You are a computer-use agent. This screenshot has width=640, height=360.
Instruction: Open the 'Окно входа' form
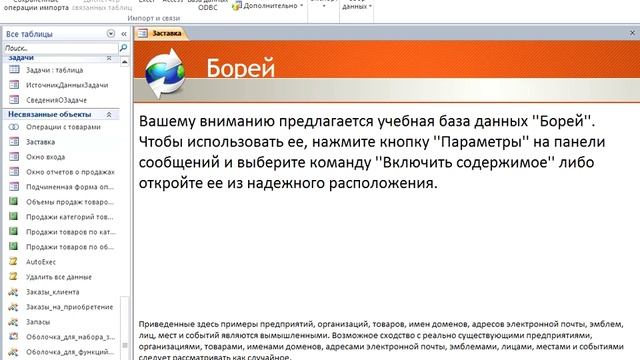[45, 157]
